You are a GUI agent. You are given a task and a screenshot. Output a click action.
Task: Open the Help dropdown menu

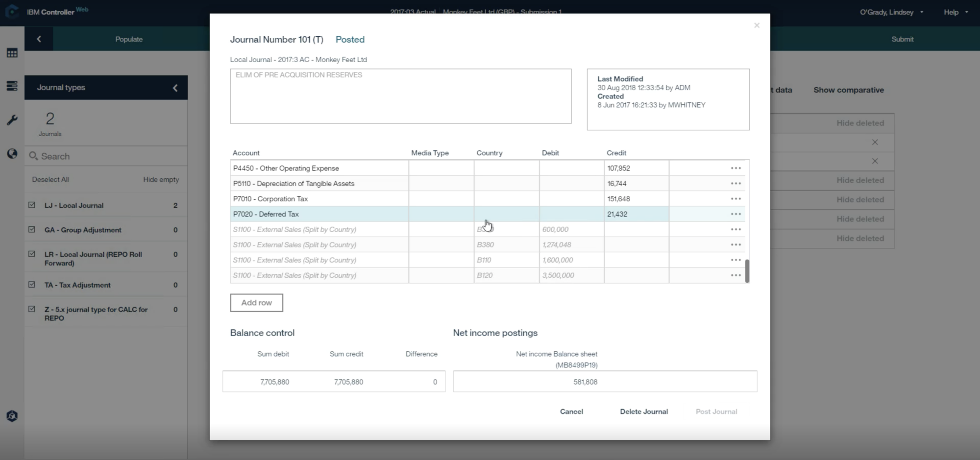tap(956, 12)
